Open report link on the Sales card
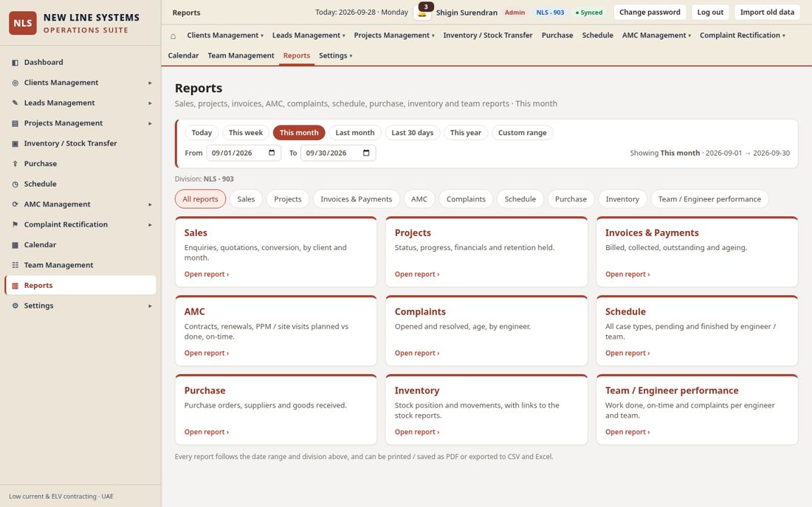The height and width of the screenshot is (507, 812). pos(207,275)
